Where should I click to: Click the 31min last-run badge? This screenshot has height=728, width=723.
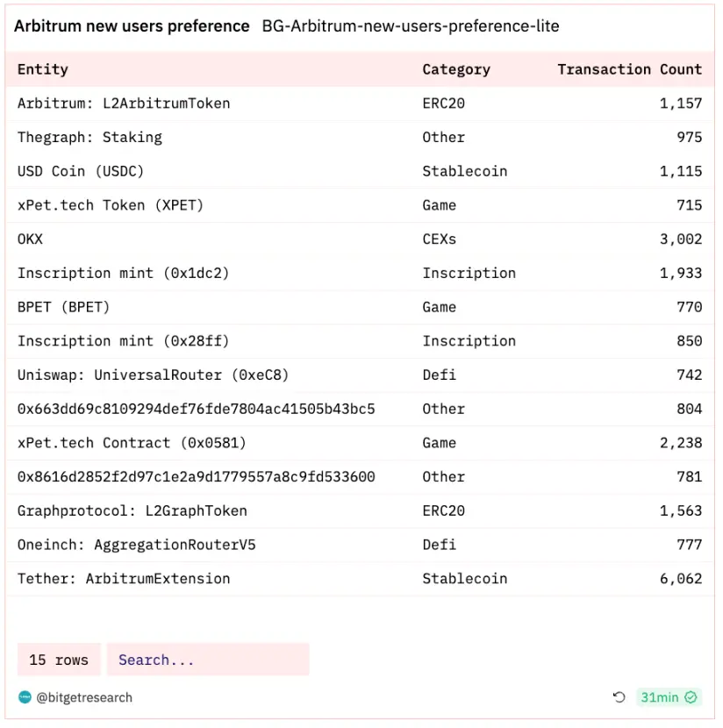click(669, 697)
